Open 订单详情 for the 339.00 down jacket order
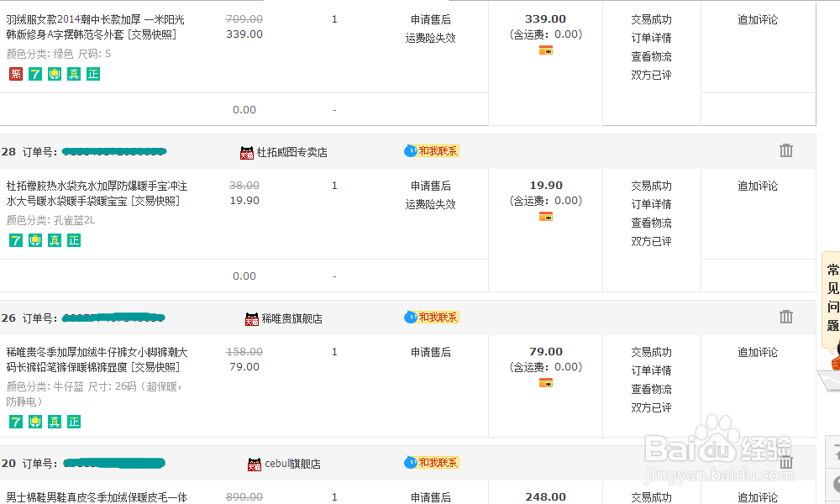The width and height of the screenshot is (840, 504). (x=651, y=38)
